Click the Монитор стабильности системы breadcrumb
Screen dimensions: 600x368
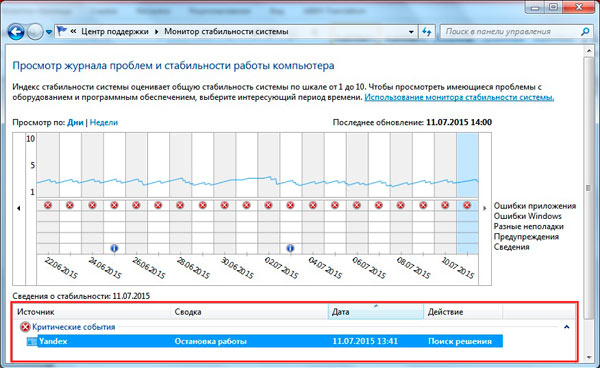point(226,31)
